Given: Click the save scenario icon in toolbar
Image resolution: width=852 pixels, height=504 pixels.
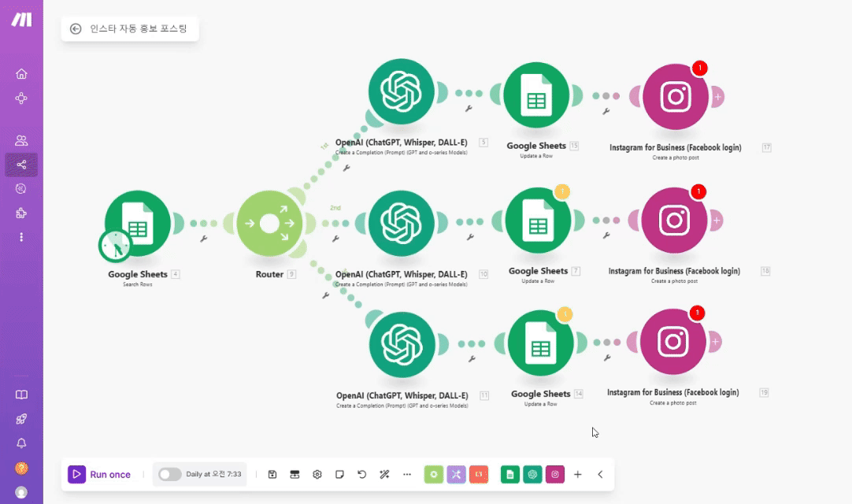Looking at the screenshot, I should [x=272, y=474].
